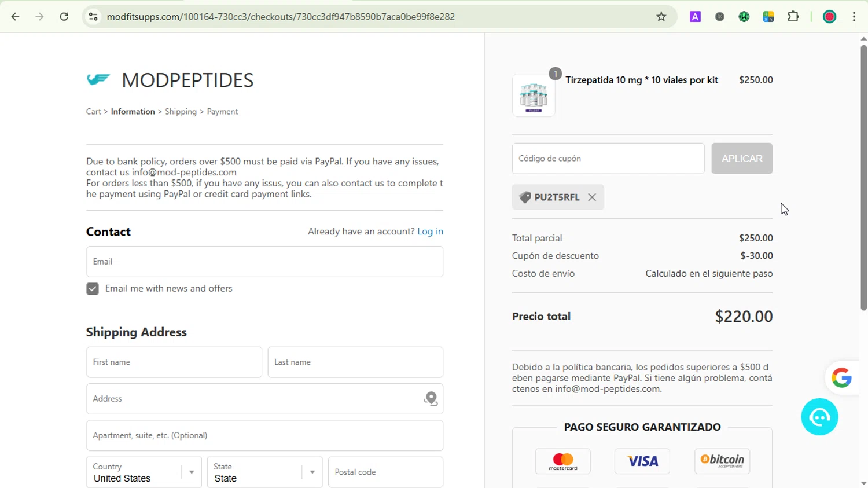Open Chrome three-dot menu
This screenshot has height=488, width=868.
point(854,17)
